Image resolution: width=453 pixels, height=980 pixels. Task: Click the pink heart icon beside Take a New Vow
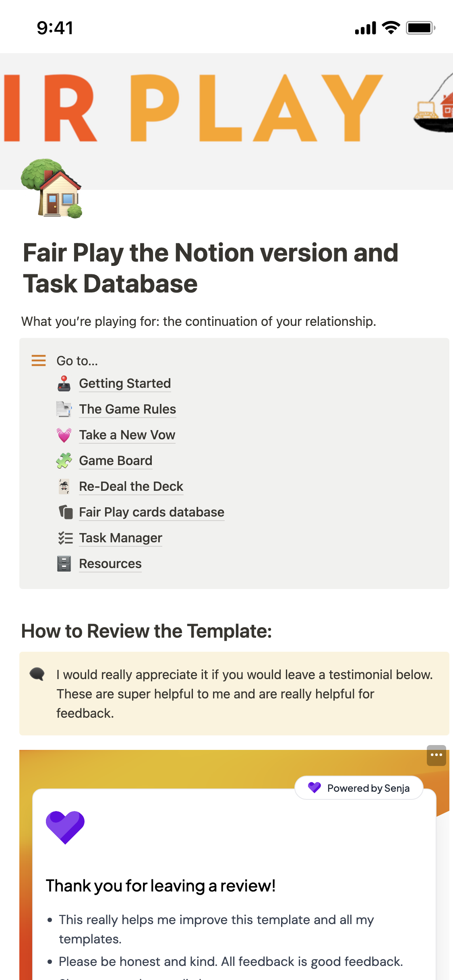(64, 434)
